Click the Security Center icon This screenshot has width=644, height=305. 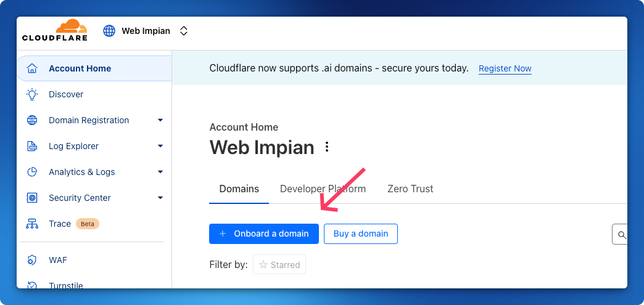32,198
